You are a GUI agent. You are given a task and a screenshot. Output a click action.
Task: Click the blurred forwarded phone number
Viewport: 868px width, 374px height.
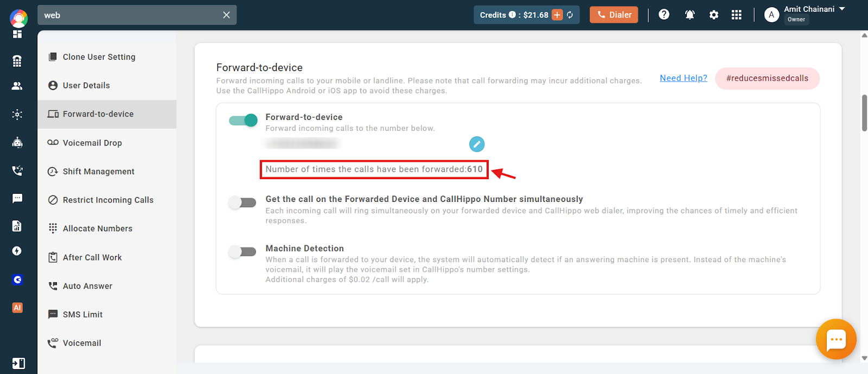point(303,143)
